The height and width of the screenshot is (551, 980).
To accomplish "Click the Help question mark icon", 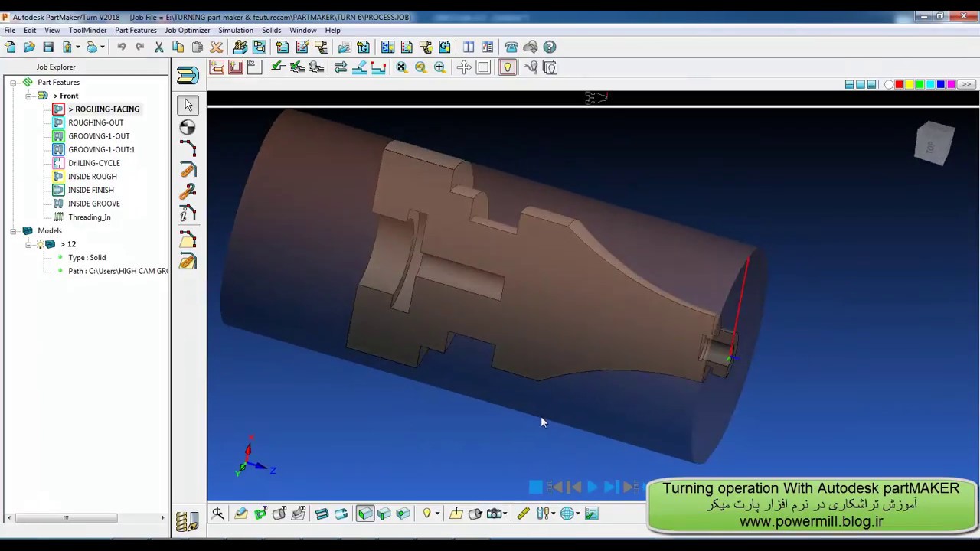I will (x=550, y=47).
